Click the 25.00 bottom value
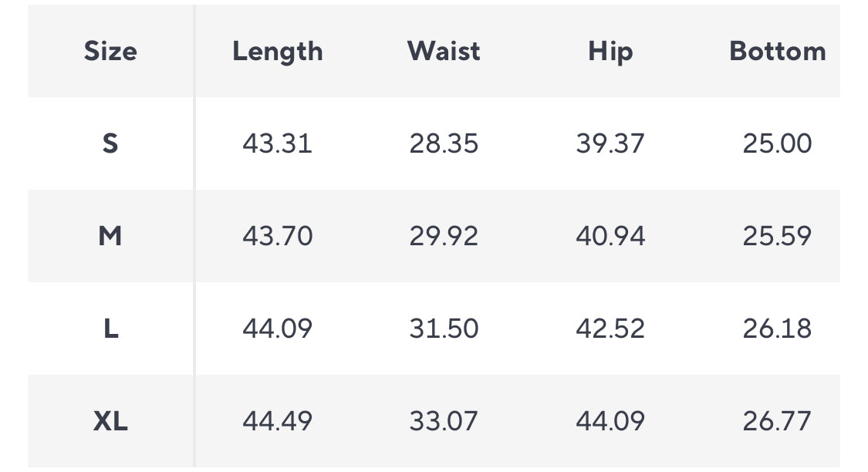The width and height of the screenshot is (868, 472). pos(777,143)
